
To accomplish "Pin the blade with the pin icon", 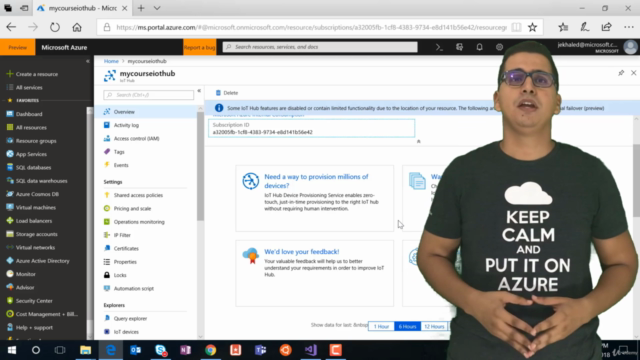I will 621,73.
